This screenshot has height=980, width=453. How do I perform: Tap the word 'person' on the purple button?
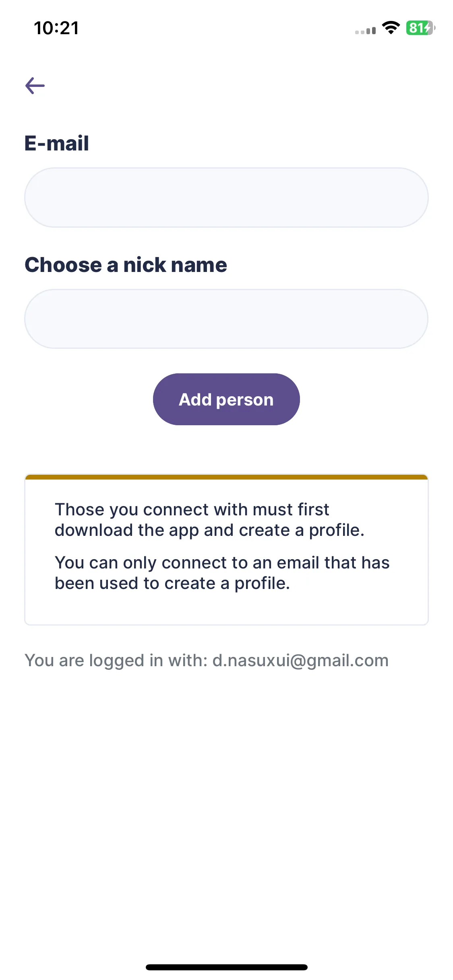pos(245,400)
